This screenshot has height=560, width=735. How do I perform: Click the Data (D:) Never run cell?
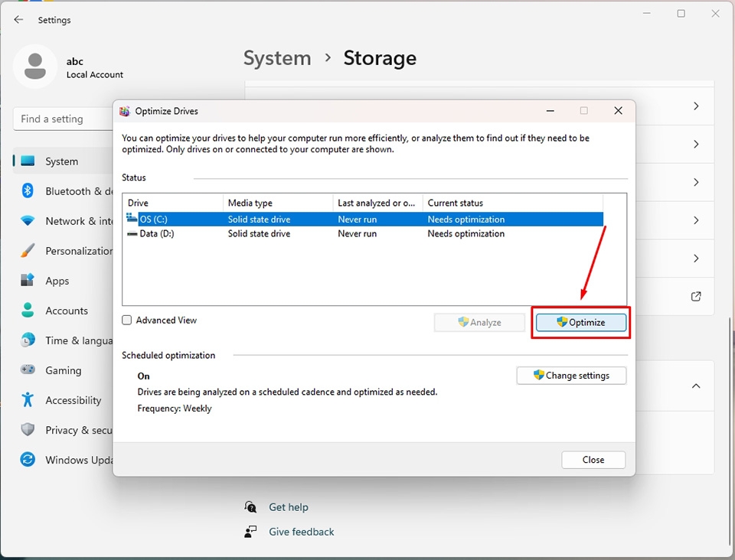click(358, 233)
